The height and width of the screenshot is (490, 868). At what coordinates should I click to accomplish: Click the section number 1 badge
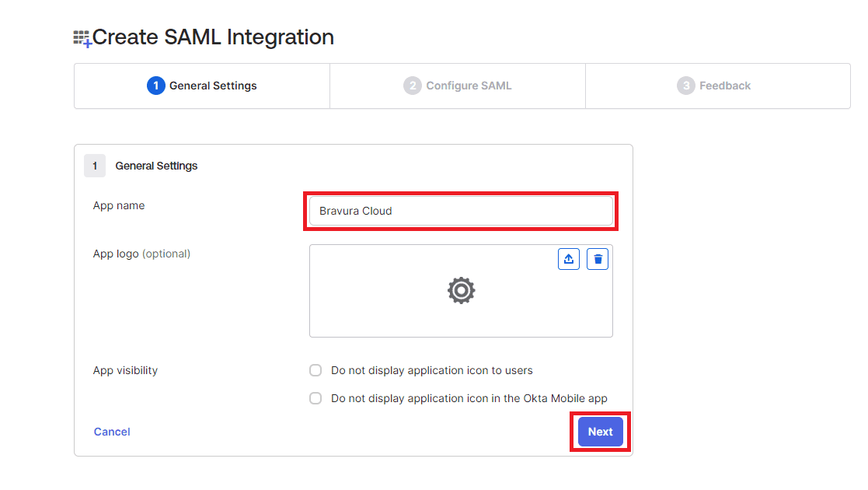coord(95,166)
